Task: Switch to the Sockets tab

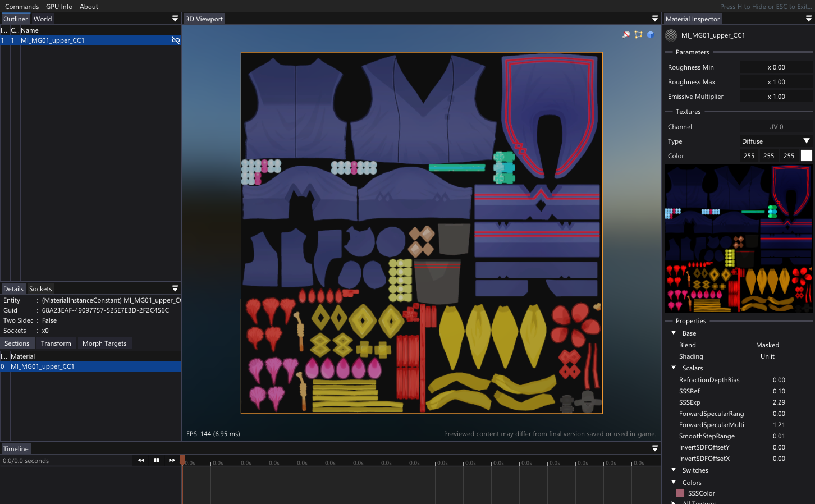Action: 40,289
